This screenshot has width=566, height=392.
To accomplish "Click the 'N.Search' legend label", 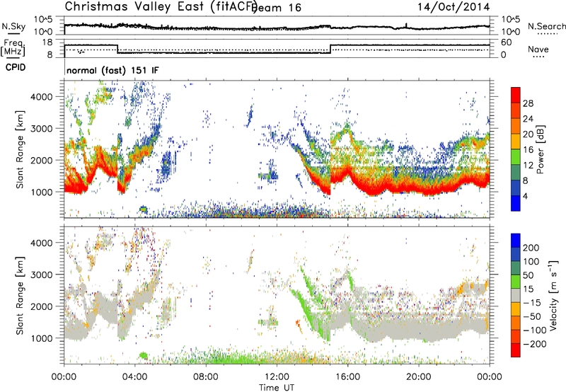I will click(x=547, y=26).
